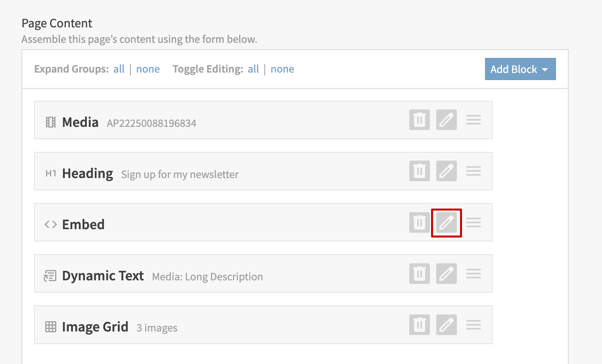Screen dimensions: 602x364
Task: Delete the Dynamic Text block
Action: 420,274
